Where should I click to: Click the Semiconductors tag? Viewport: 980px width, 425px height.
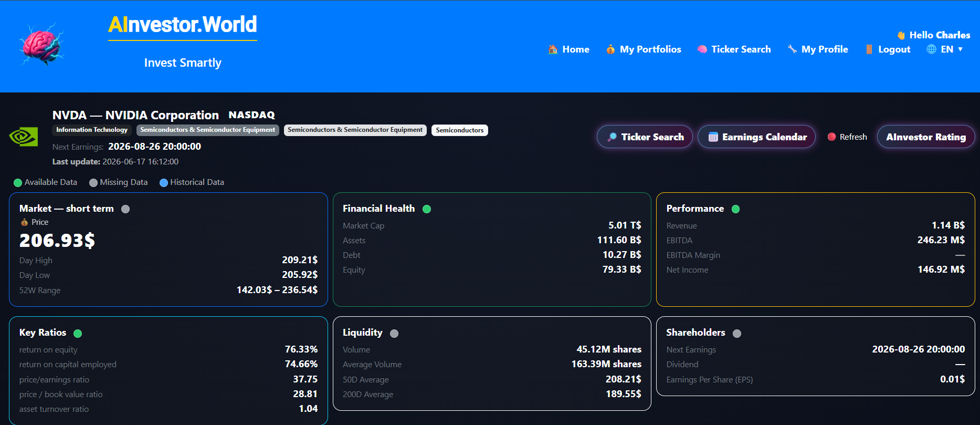coord(460,130)
